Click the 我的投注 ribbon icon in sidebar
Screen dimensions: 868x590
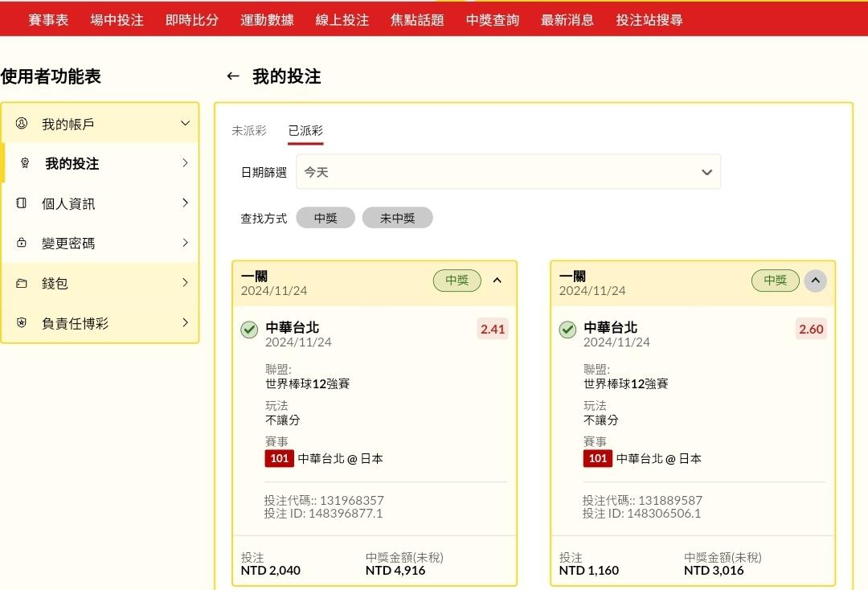(25, 162)
